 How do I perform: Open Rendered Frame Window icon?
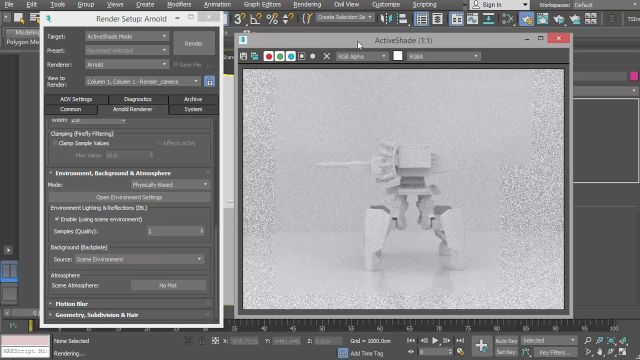[x=542, y=18]
